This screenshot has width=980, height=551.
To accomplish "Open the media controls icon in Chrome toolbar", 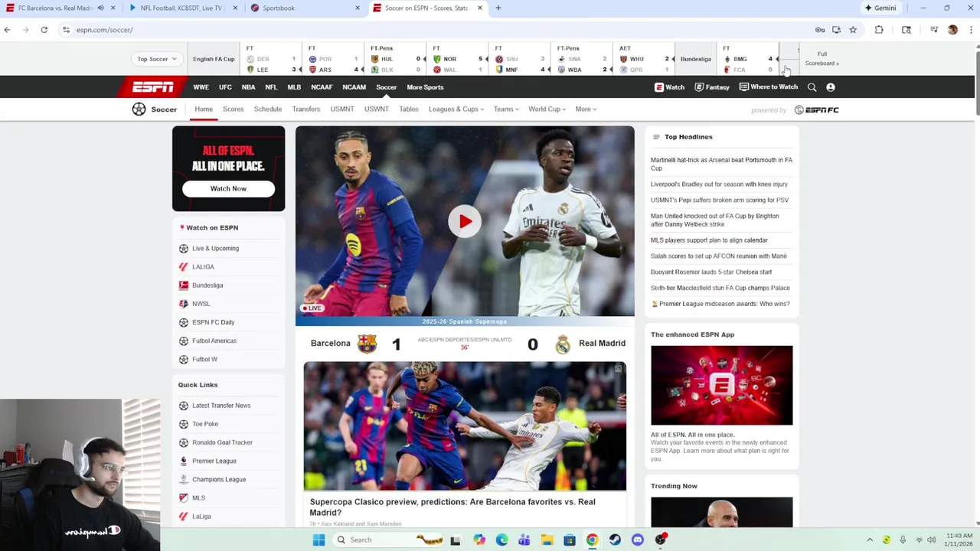I will (x=934, y=30).
